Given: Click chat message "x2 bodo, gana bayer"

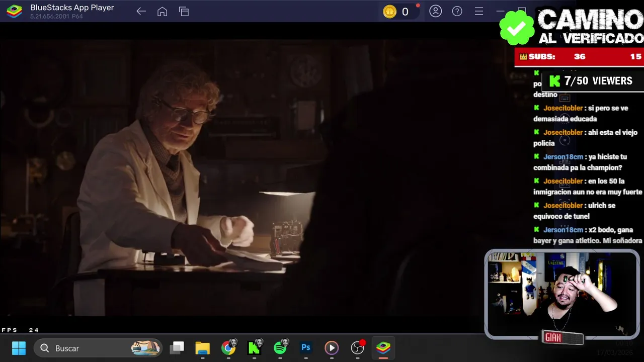Looking at the screenshot, I should click(x=588, y=235).
